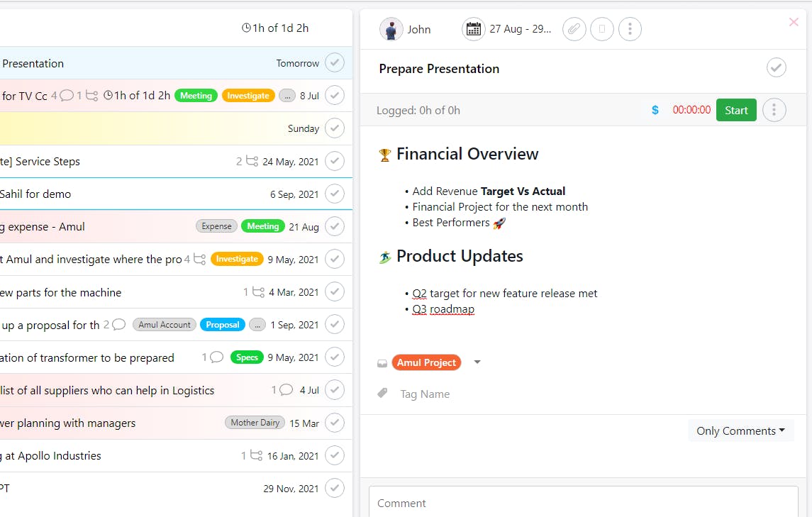Image resolution: width=812 pixels, height=517 pixels.
Task: Mark TV Cc task as complete
Action: pyautogui.click(x=335, y=95)
